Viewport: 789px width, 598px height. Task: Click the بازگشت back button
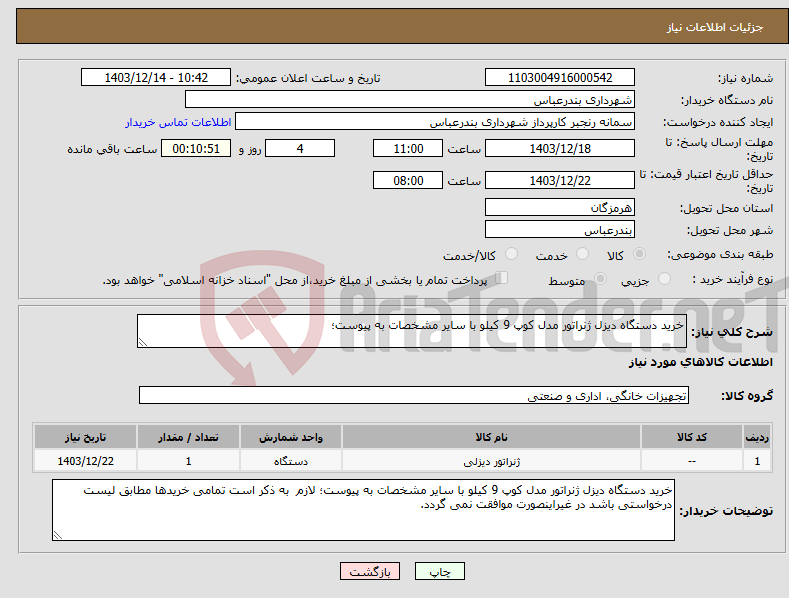(370, 571)
